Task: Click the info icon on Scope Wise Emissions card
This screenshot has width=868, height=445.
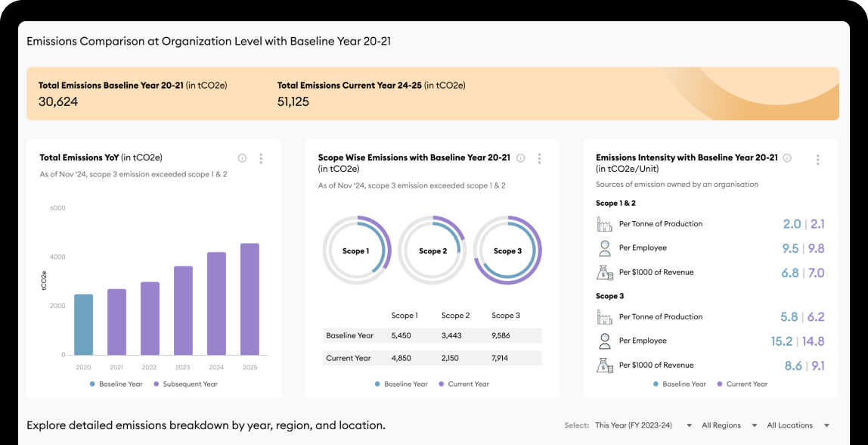Action: [x=520, y=158]
